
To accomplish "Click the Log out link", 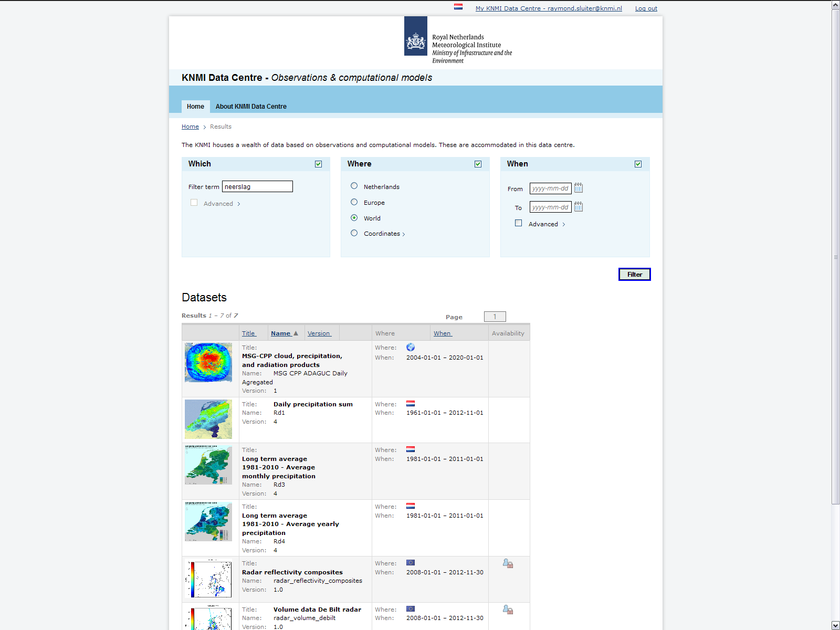I will pos(646,8).
